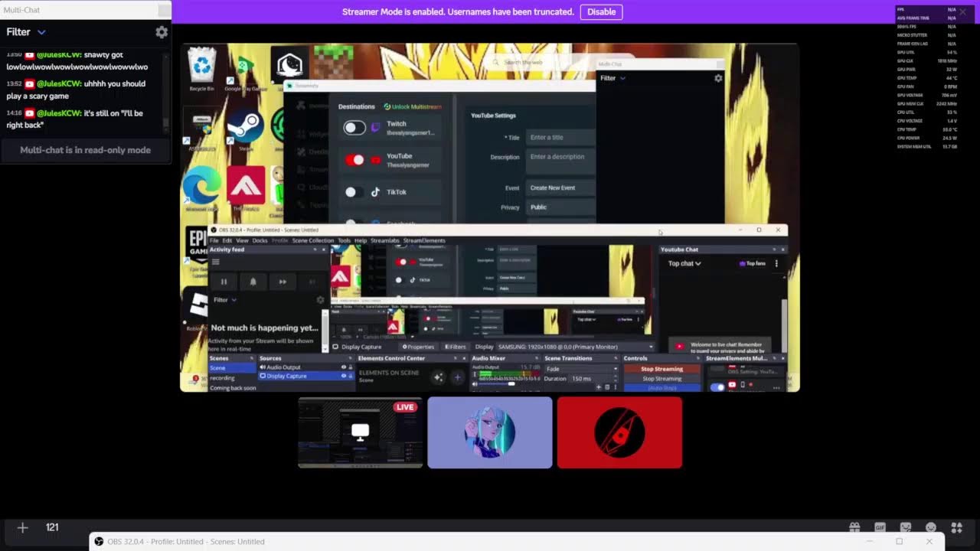Select the anime avatar participant tile
This screenshot has width=980, height=551.
tap(490, 432)
